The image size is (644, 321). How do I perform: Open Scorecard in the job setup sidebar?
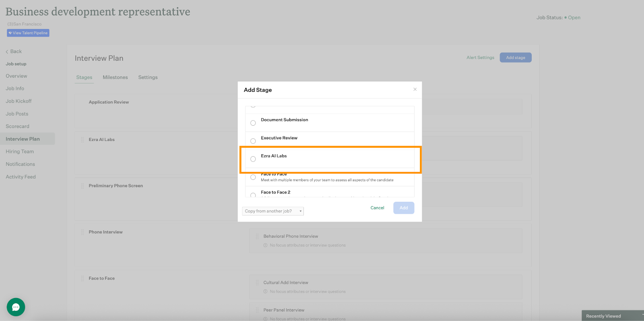[17, 126]
